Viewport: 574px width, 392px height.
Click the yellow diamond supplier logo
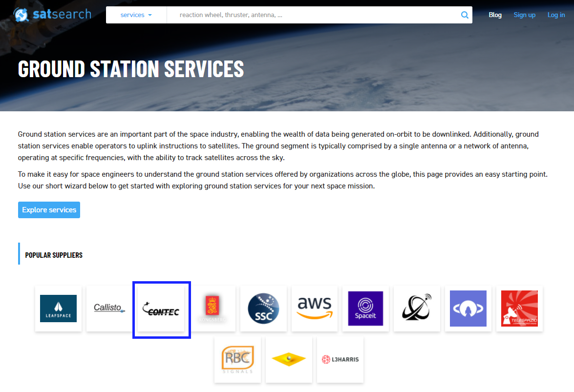point(289,360)
